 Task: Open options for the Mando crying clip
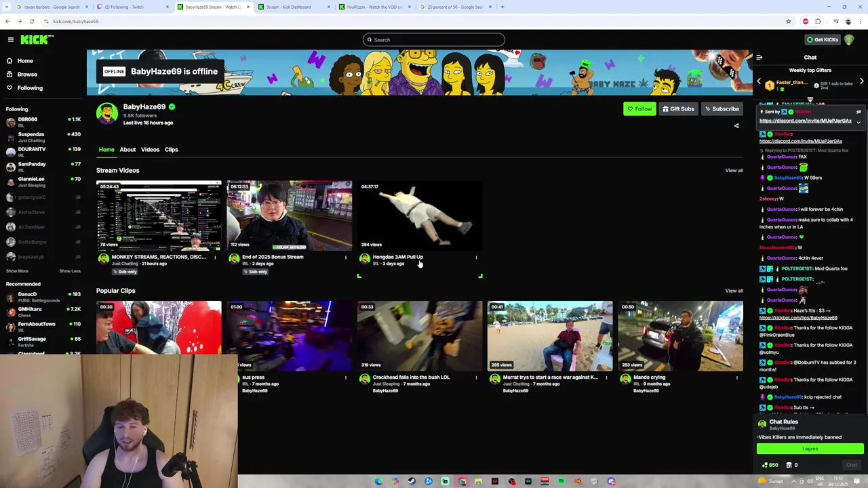(x=736, y=378)
